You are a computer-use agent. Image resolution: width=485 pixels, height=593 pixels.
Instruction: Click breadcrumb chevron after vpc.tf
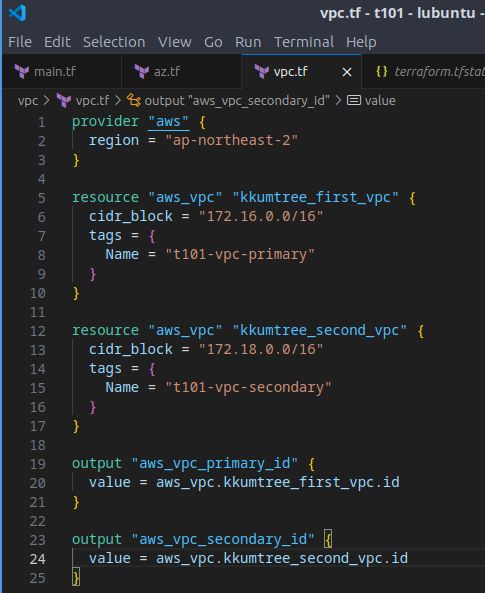[118, 101]
